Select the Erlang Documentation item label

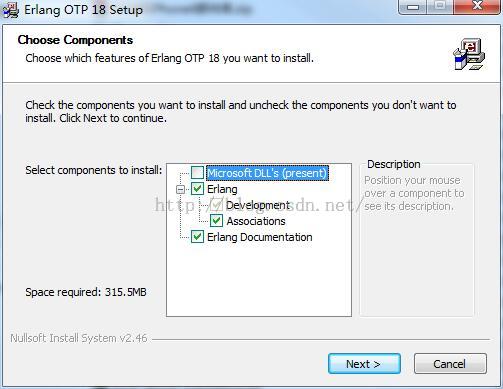(260, 237)
